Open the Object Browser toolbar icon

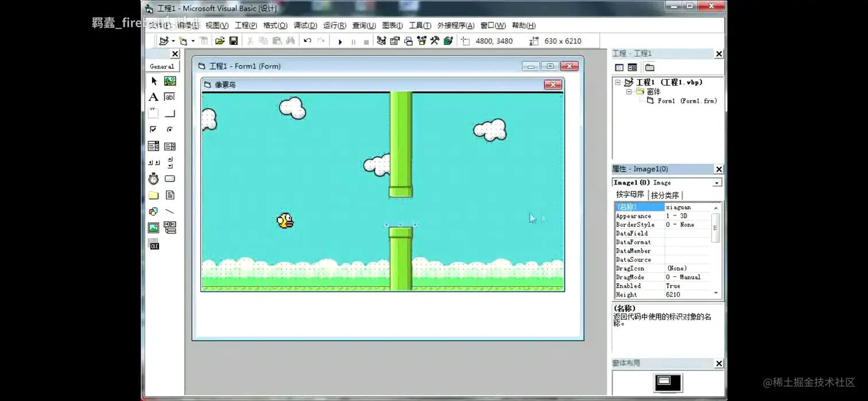(x=421, y=41)
